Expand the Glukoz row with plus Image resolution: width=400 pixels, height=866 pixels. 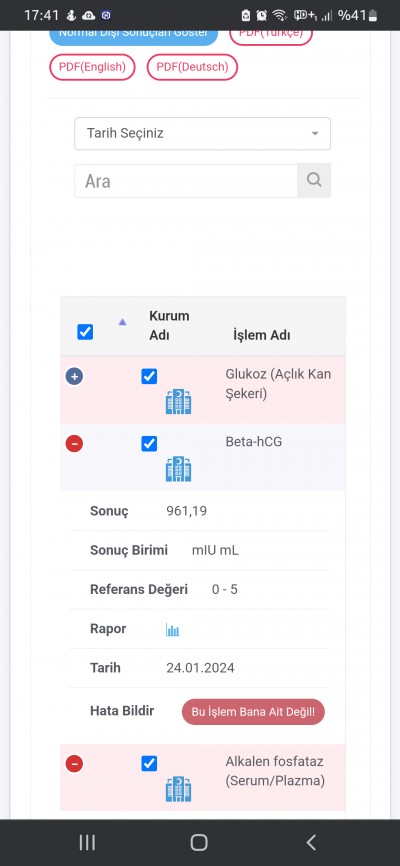(x=74, y=377)
